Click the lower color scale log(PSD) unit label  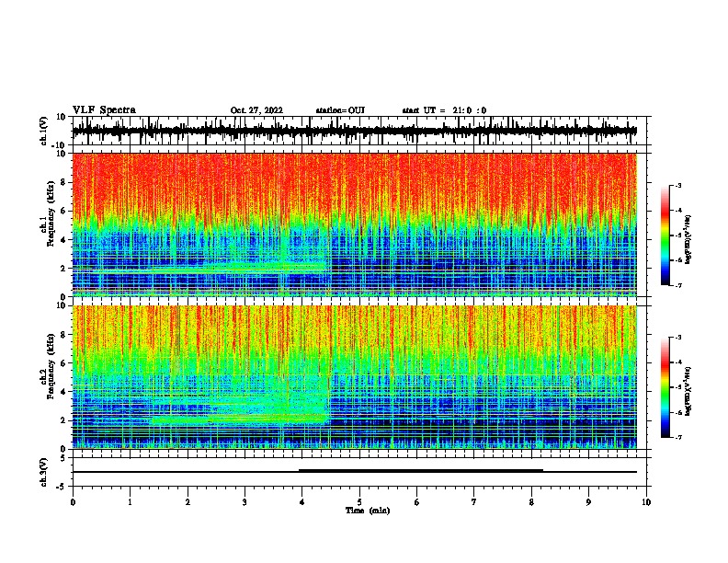coord(688,392)
